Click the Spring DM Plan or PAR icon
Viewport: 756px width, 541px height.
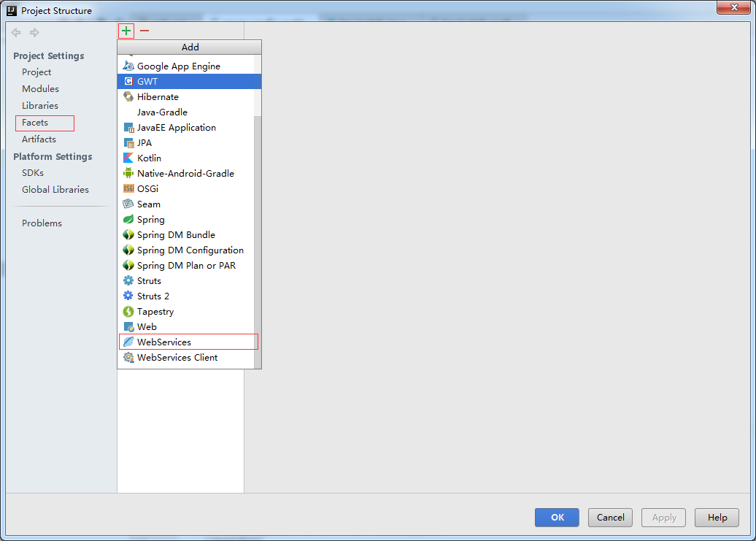128,266
